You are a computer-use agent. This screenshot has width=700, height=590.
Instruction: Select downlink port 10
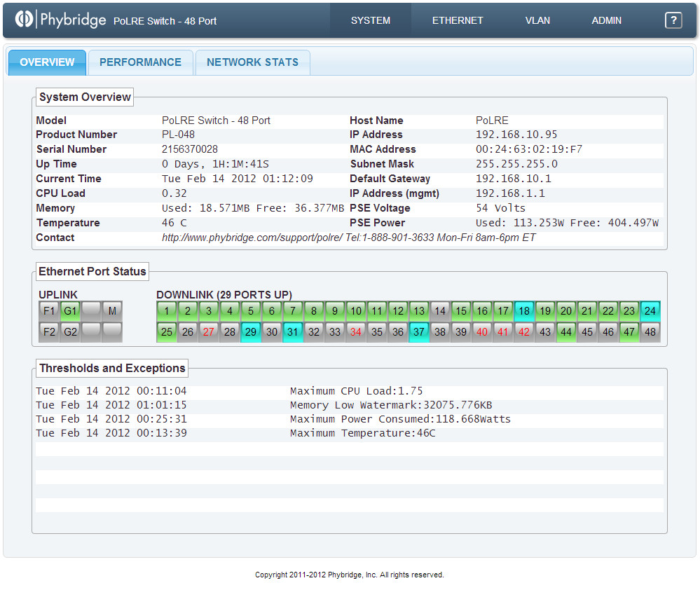point(356,311)
